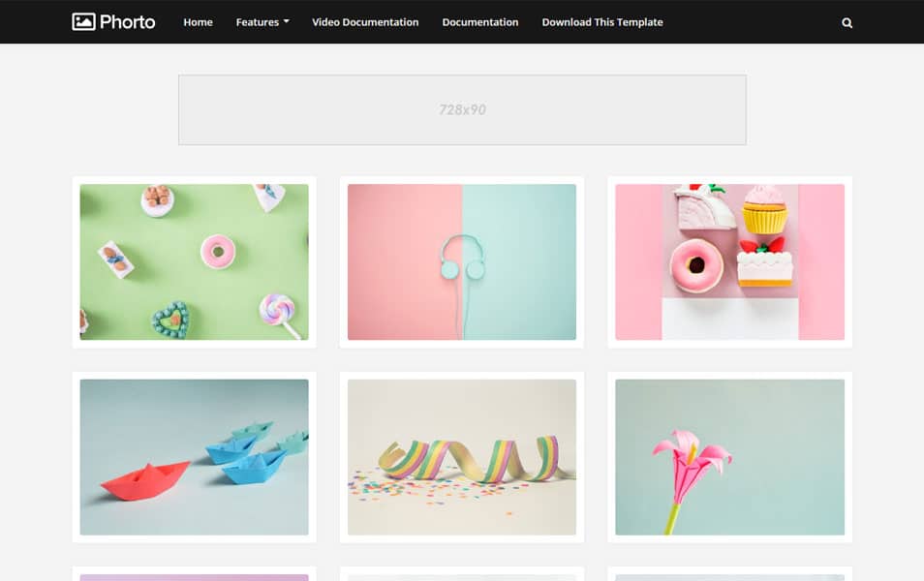Expand the Features dropdown arrow
This screenshot has height=581, width=924.
click(x=287, y=22)
